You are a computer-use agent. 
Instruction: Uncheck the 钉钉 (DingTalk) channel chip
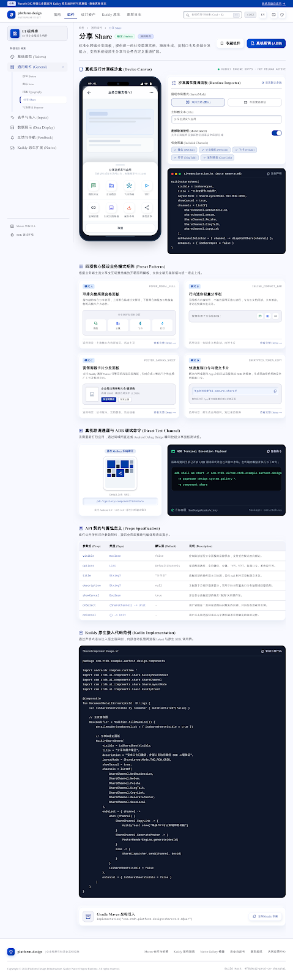(x=185, y=157)
